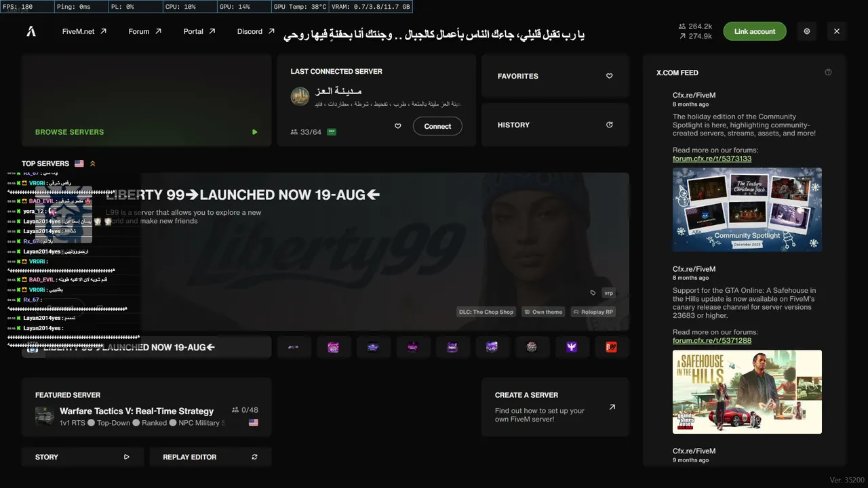868x488 pixels.
Task: Open the forum.cfx.re/t/5371288 link
Action: (x=712, y=340)
